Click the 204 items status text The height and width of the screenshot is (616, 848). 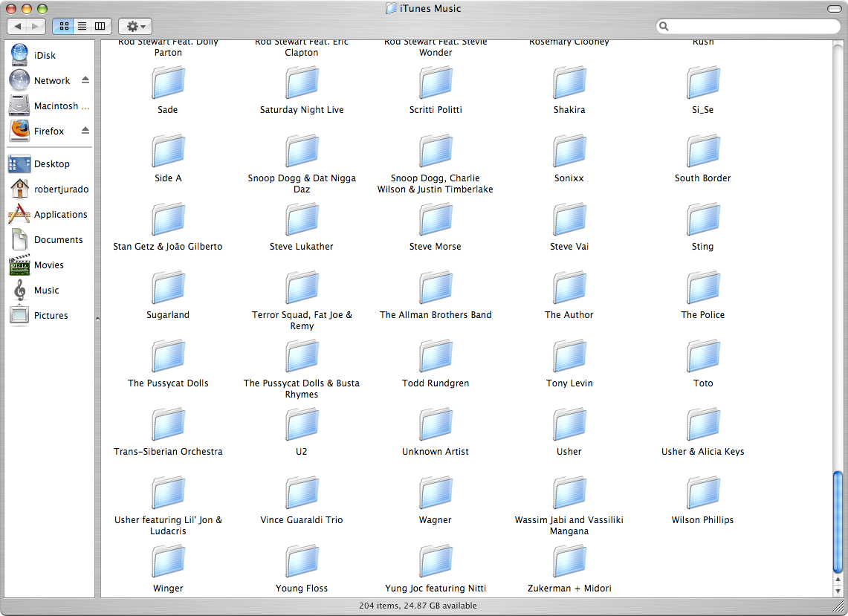[x=418, y=606]
